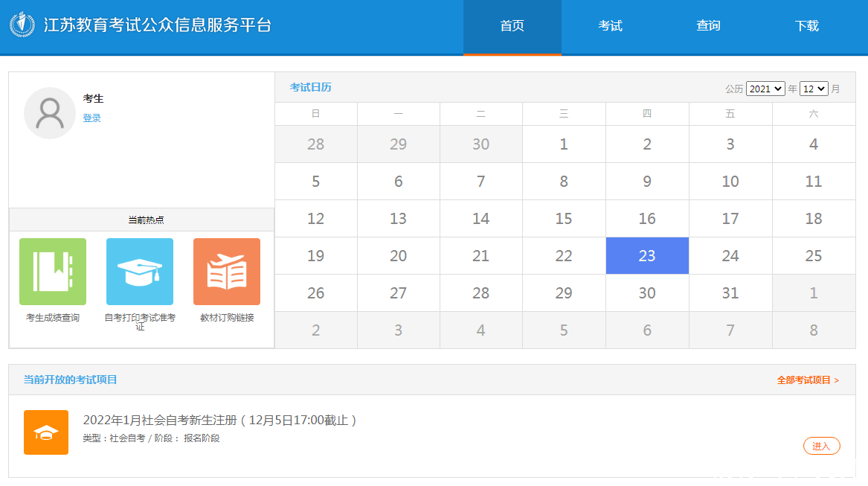This screenshot has height=486, width=868.
Task: Click the 自考打印考试准考证 graduation cap icon
Action: tap(139, 271)
